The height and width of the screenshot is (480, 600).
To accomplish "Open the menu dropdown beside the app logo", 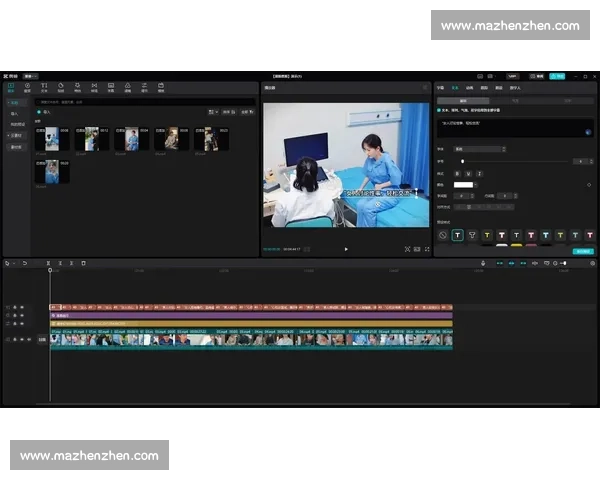I will (31, 75).
